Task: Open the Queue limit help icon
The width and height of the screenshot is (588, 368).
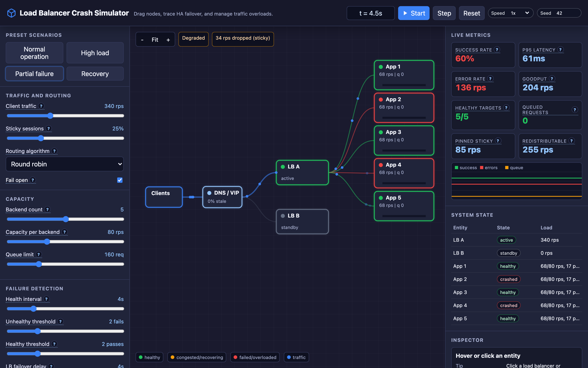Action: (x=38, y=254)
